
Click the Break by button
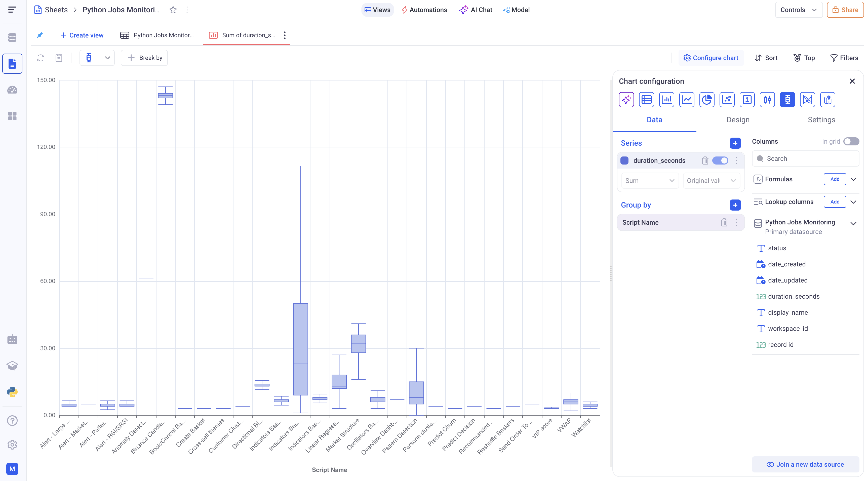(x=144, y=58)
